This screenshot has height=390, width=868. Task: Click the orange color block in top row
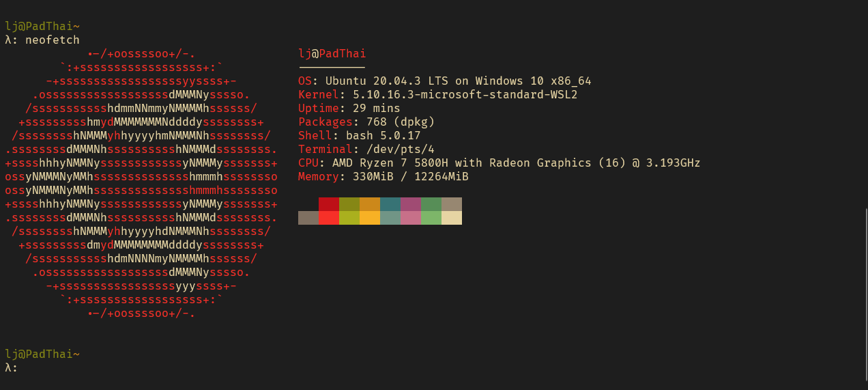[370, 204]
